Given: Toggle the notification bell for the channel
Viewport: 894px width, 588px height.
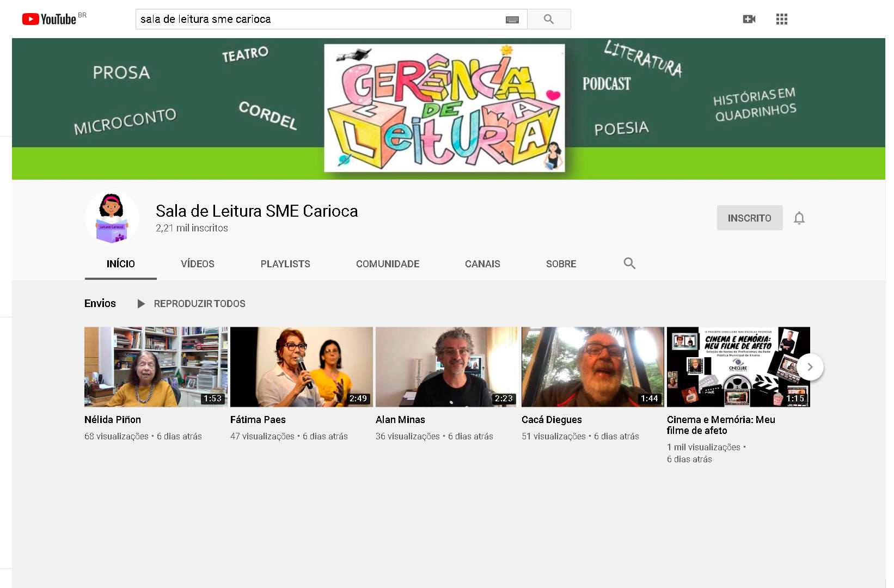Looking at the screenshot, I should coord(799,218).
